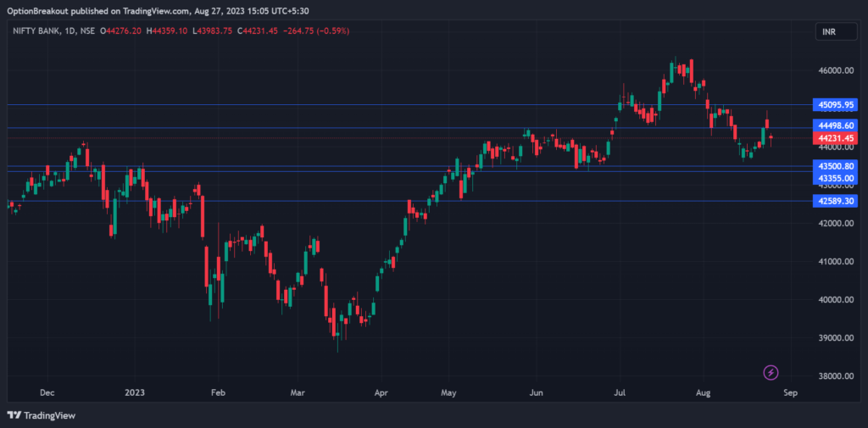Click the Apr label on time axis
This screenshot has width=868, height=428.
(x=381, y=392)
